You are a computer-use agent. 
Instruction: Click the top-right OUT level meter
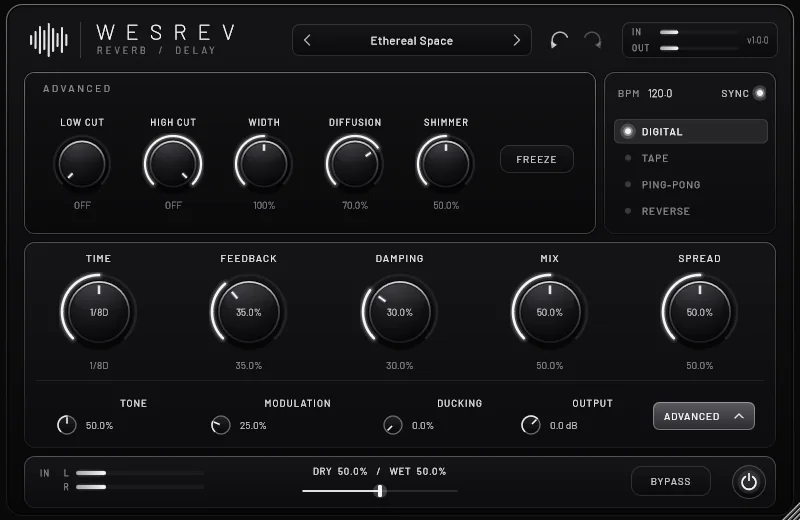(x=698, y=48)
